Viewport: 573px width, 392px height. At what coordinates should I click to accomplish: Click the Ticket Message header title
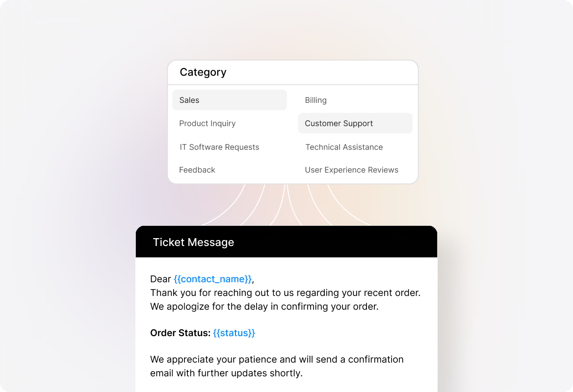193,242
